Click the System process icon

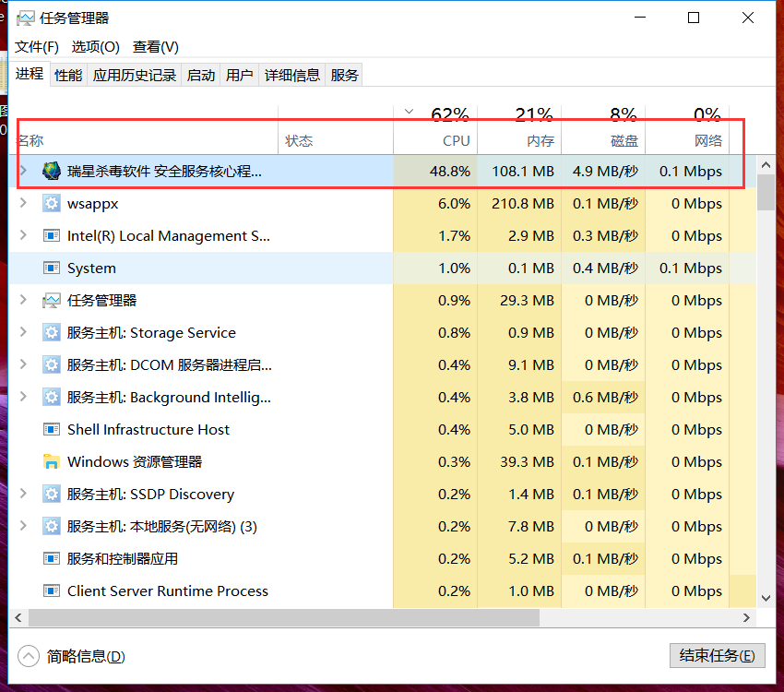click(x=52, y=268)
